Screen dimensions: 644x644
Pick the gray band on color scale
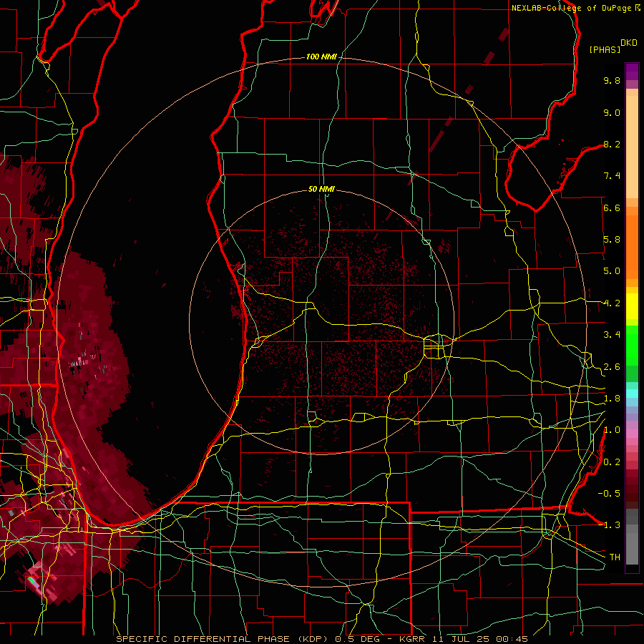pyautogui.click(x=632, y=537)
